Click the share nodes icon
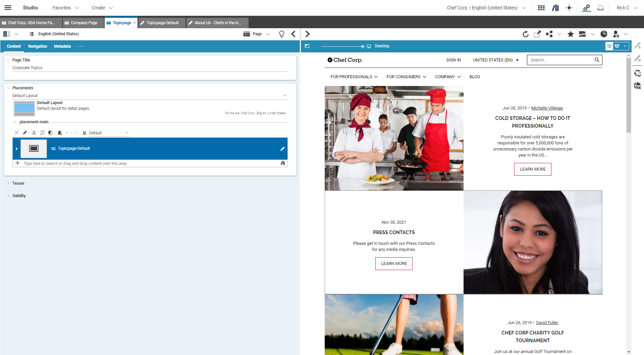Viewport: 644px width, 355px height. [549, 34]
